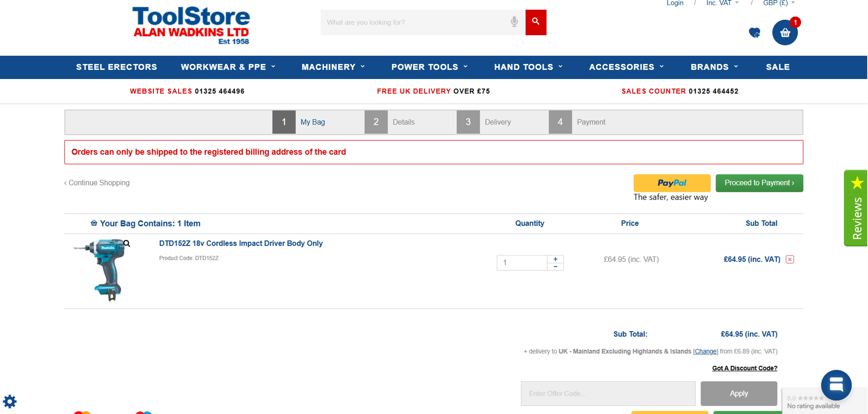The width and height of the screenshot is (868, 414).
Task: Select the Payment checkout step
Action: [577, 122]
